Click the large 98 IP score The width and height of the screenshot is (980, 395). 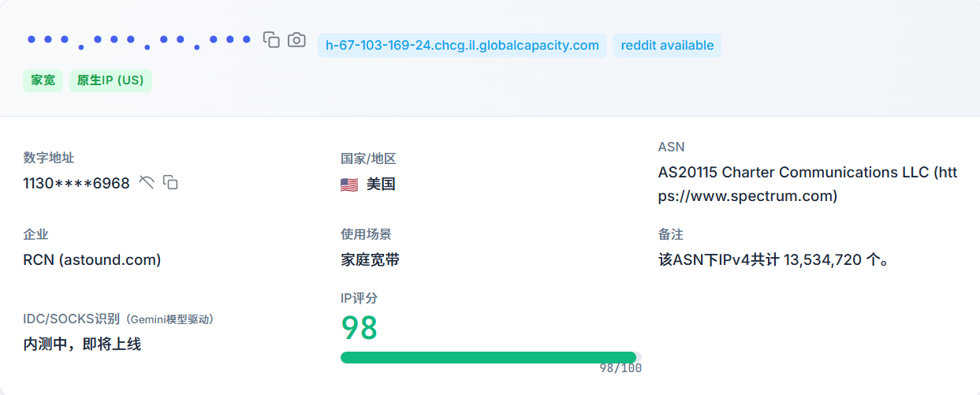pyautogui.click(x=360, y=328)
